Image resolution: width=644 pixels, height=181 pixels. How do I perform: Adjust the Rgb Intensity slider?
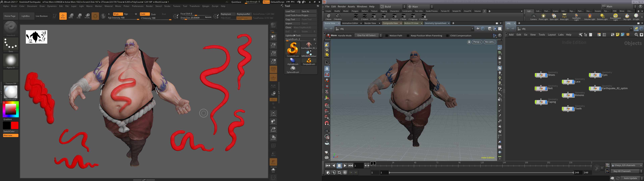click(123, 18)
